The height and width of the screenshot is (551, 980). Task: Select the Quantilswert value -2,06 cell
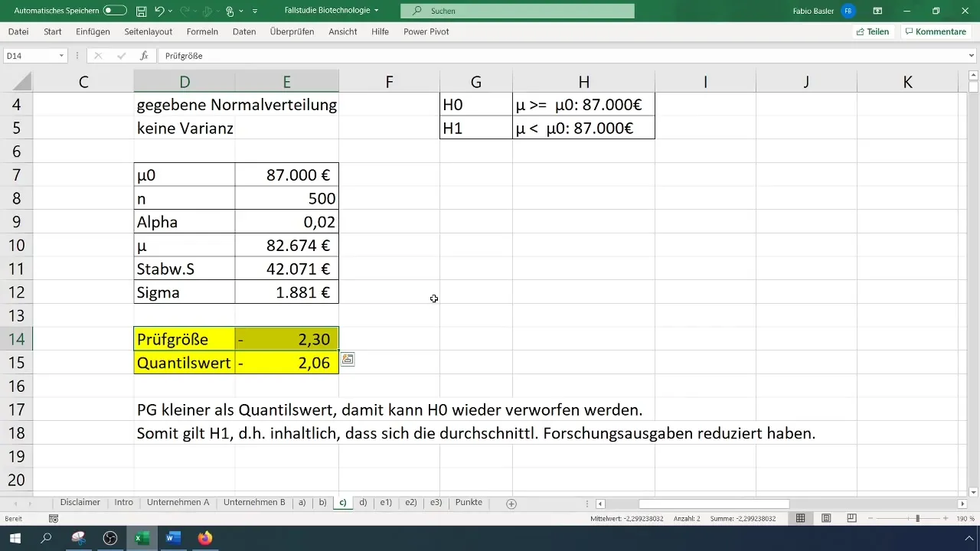coord(287,363)
